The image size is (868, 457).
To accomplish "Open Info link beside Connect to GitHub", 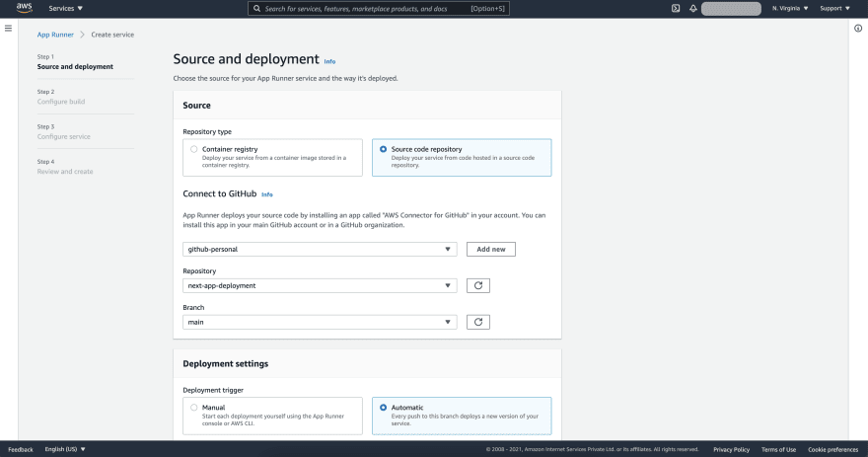I will point(267,194).
